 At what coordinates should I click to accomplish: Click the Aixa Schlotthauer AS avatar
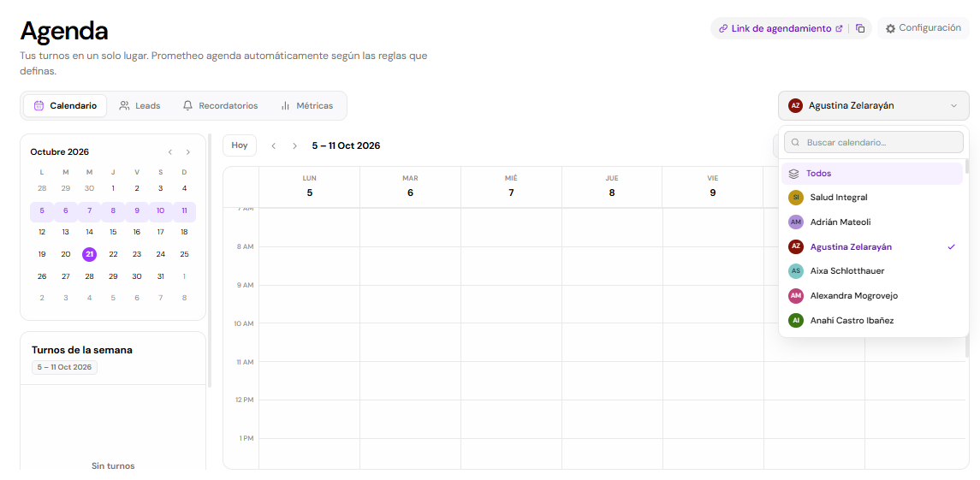tap(796, 270)
